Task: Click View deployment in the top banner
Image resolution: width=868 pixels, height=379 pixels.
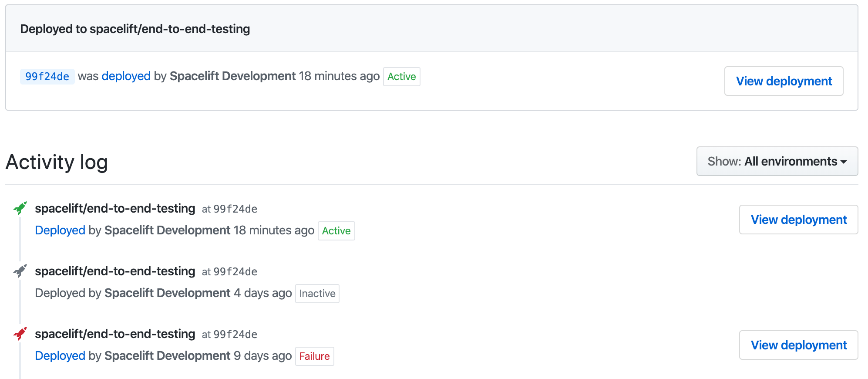Action: (784, 81)
